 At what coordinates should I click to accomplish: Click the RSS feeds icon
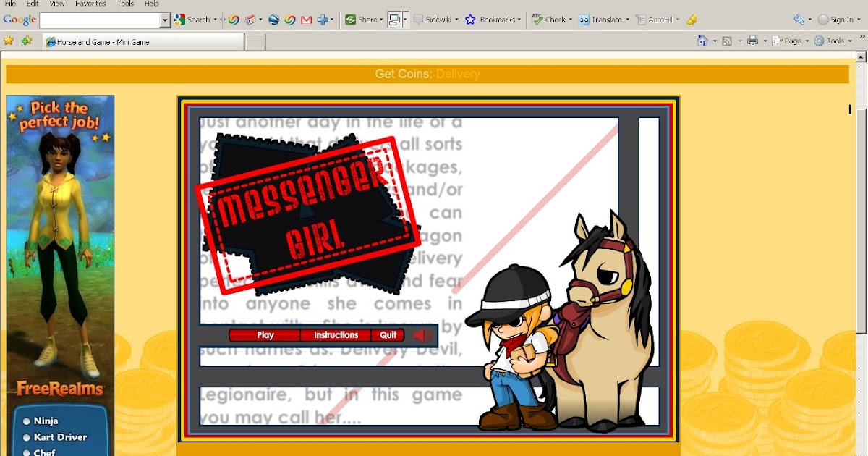click(x=727, y=41)
